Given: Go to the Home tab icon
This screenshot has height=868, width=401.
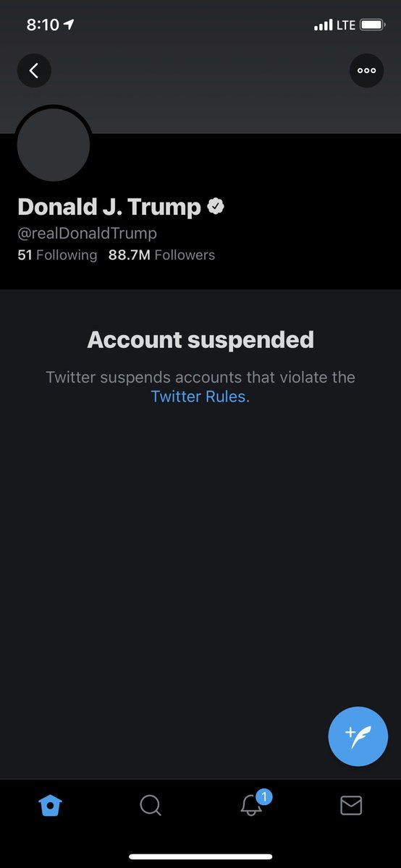Looking at the screenshot, I should 50,805.
